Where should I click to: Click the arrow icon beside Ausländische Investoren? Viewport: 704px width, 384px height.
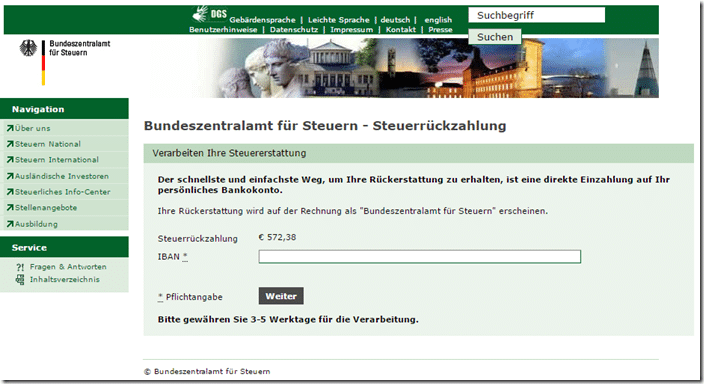10,176
